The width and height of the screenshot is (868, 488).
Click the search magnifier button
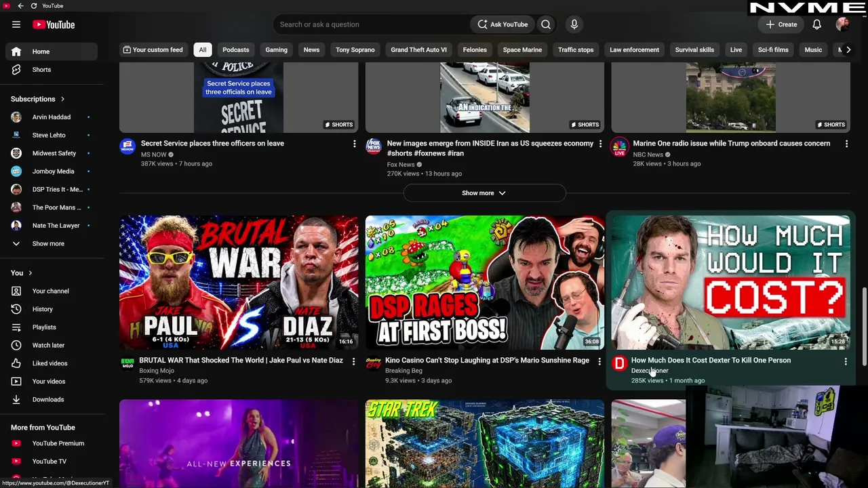click(x=546, y=24)
